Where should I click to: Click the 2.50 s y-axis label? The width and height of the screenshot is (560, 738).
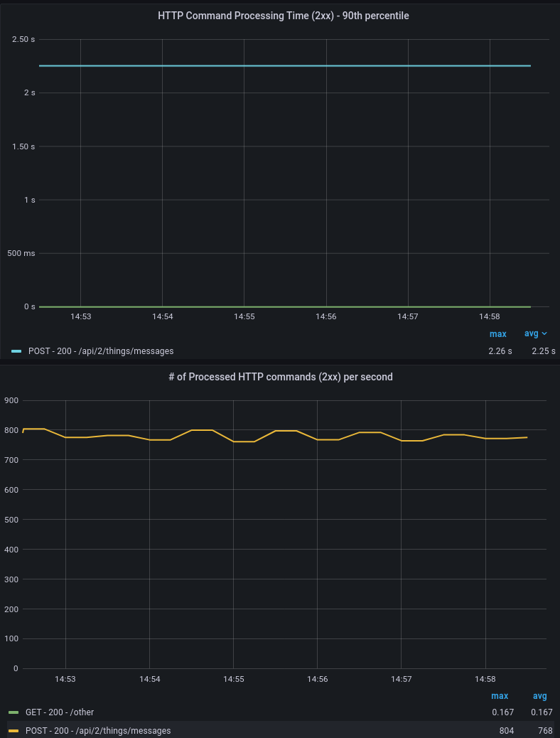(23, 39)
